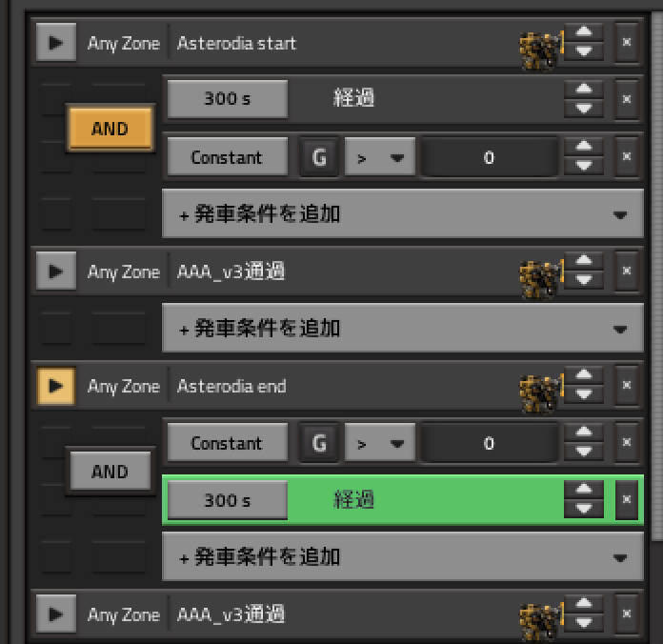Click the play arrow beside Asterodia start
The height and width of the screenshot is (644, 663).
[x=56, y=43]
